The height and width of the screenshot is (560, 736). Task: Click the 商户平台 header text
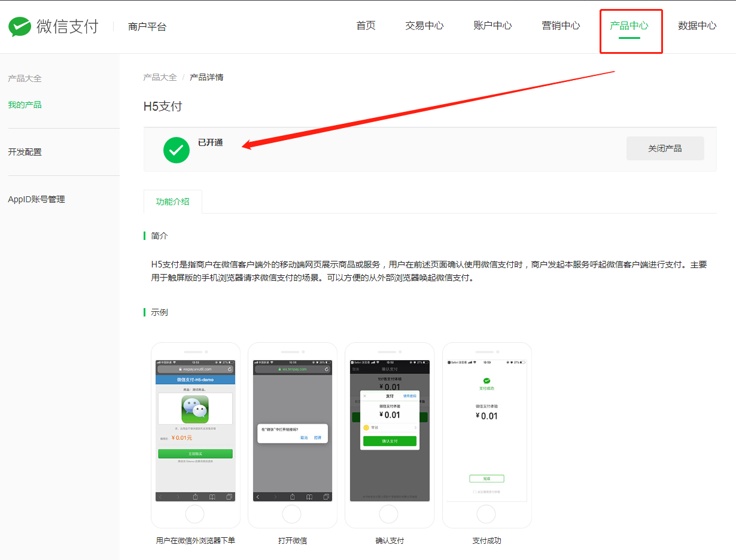(x=147, y=26)
